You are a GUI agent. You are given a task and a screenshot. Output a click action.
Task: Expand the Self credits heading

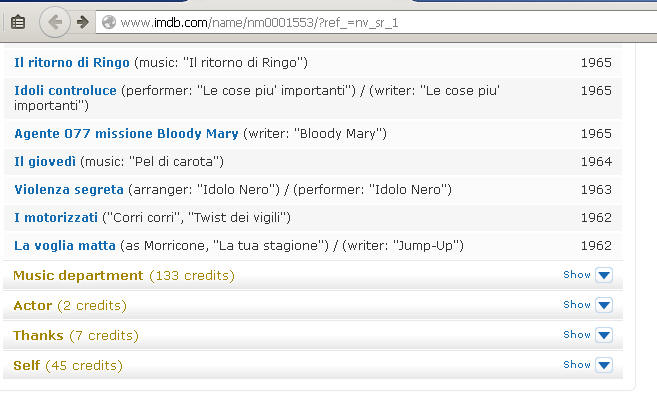point(68,366)
